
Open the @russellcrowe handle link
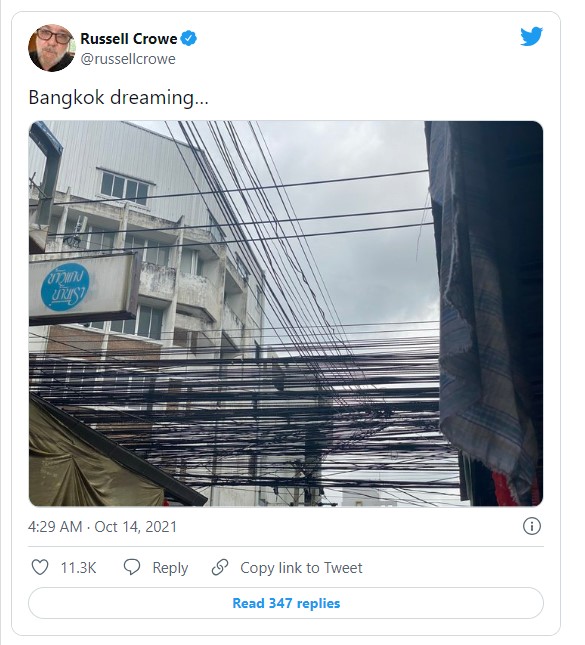128,59
